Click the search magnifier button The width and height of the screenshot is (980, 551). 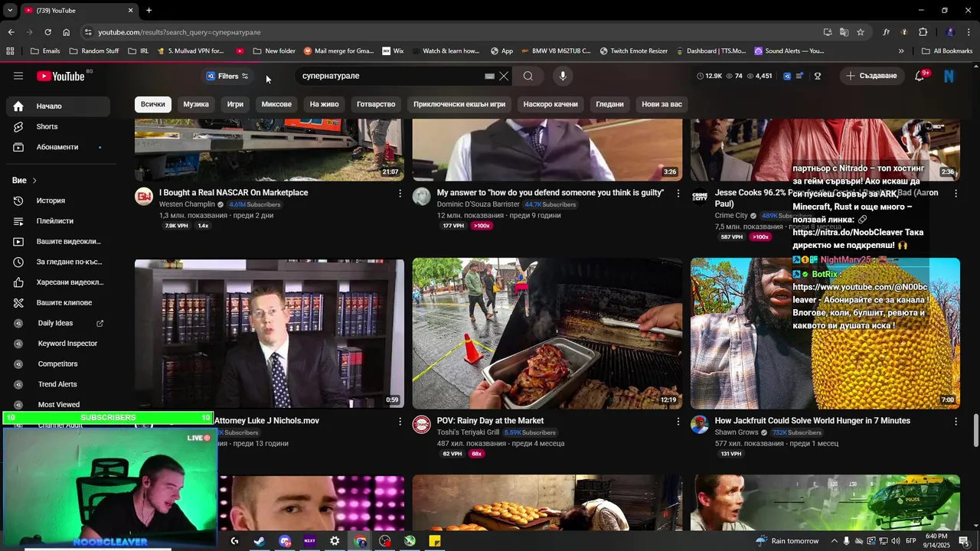click(x=528, y=76)
